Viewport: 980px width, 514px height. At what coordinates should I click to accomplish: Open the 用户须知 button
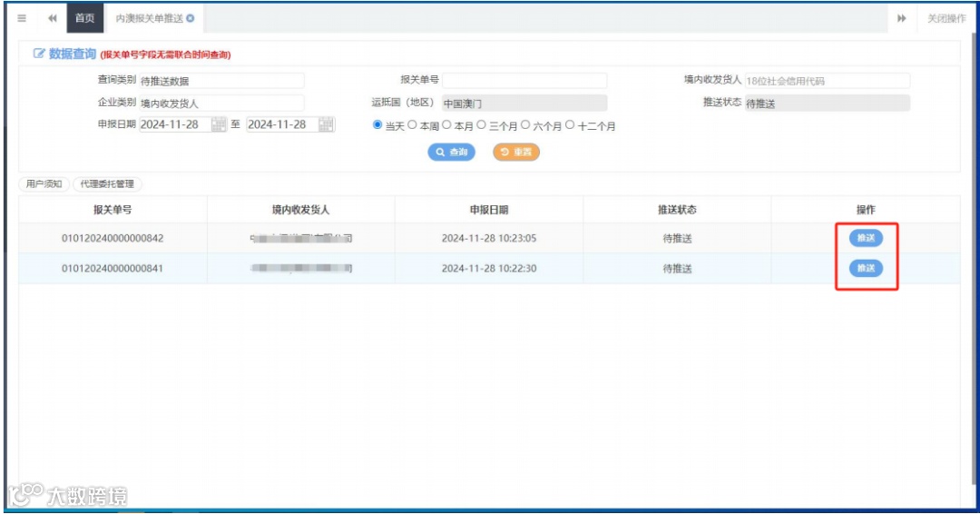tap(44, 183)
